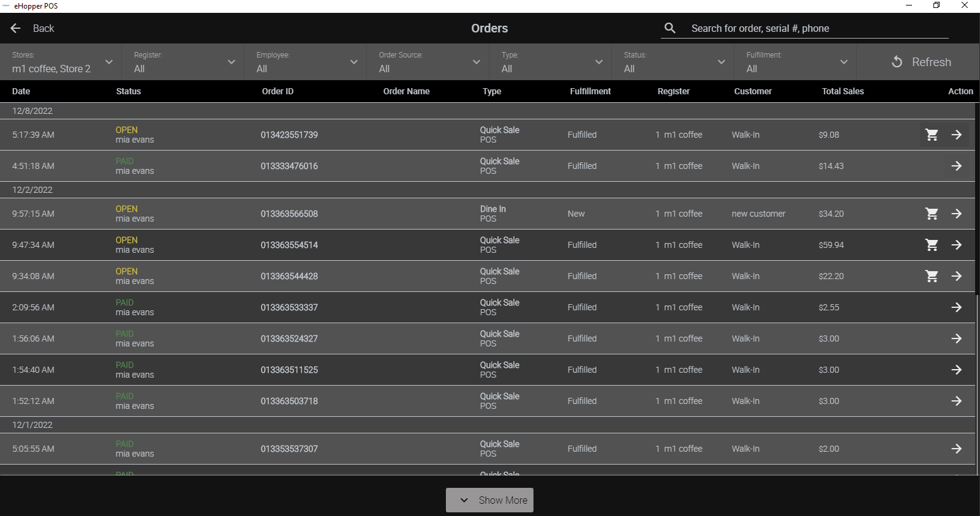Select order ID 013363566508
980x516 pixels.
pyautogui.click(x=289, y=214)
